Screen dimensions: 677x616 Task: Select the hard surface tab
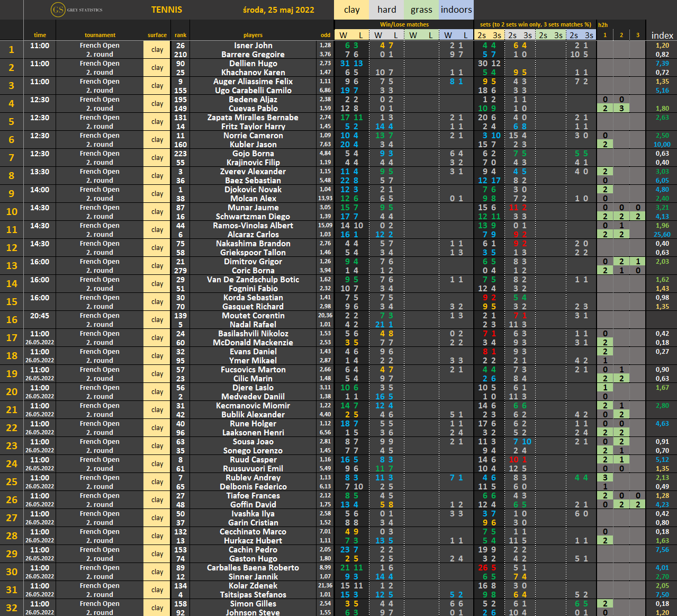386,10
